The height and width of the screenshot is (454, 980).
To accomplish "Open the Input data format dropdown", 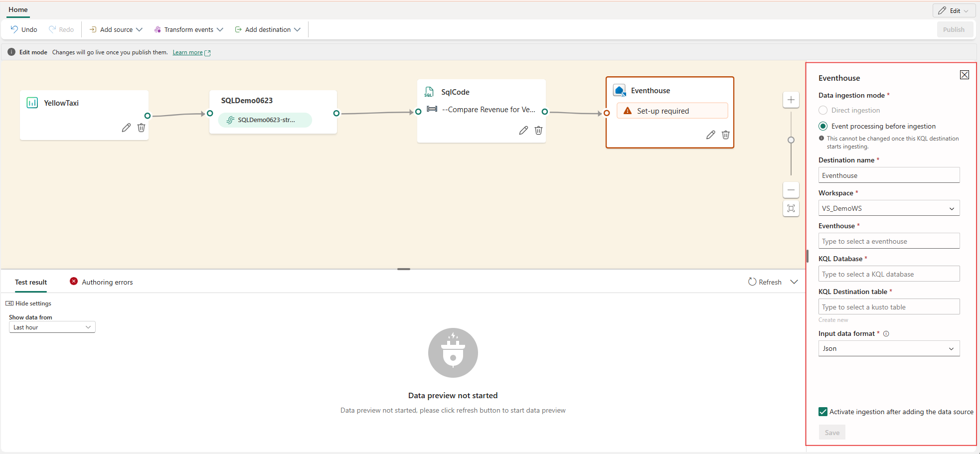I will pyautogui.click(x=889, y=348).
